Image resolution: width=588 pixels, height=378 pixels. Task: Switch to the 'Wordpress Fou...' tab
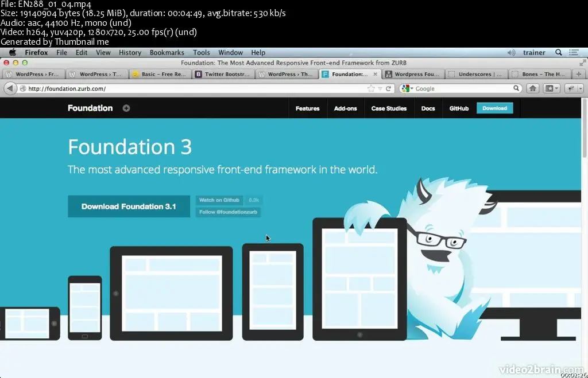coord(413,74)
